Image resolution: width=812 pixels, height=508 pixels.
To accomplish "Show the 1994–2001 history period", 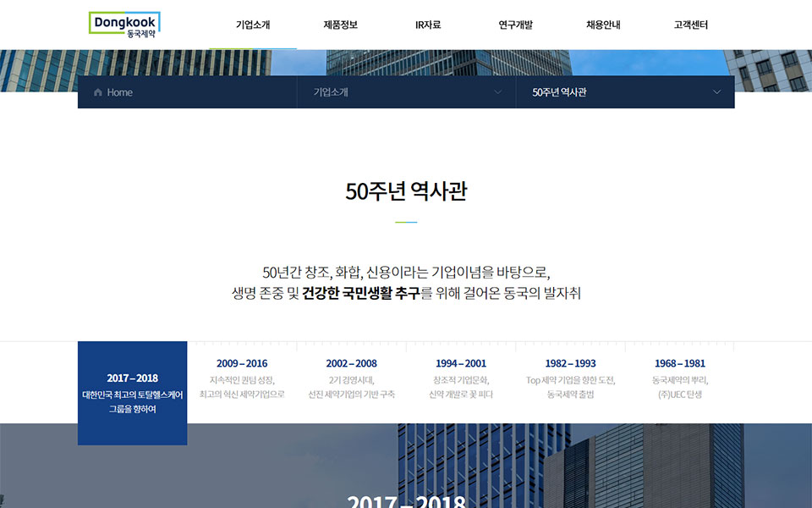I will click(461, 378).
